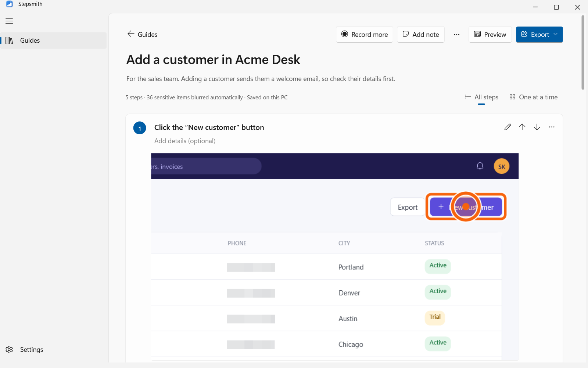The height and width of the screenshot is (368, 588).
Task: Click the guide title "Add a customer in Acme Desk"
Action: 213,60
